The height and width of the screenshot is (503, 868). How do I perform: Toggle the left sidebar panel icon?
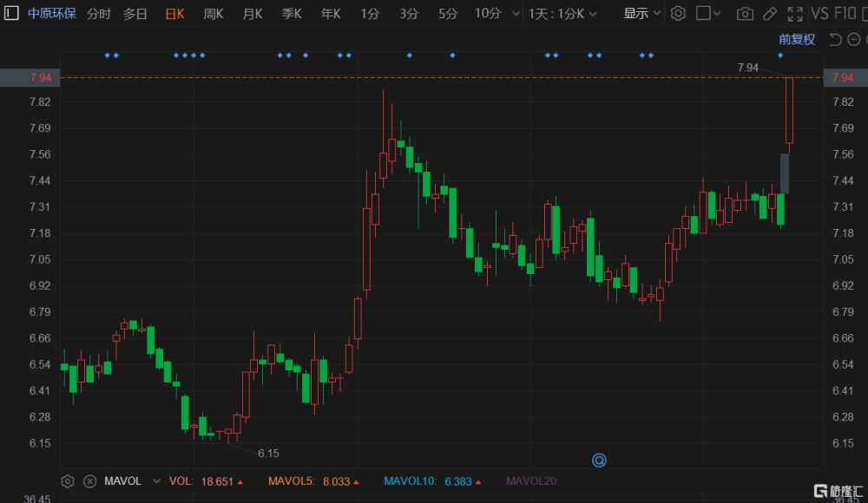pos(11,13)
